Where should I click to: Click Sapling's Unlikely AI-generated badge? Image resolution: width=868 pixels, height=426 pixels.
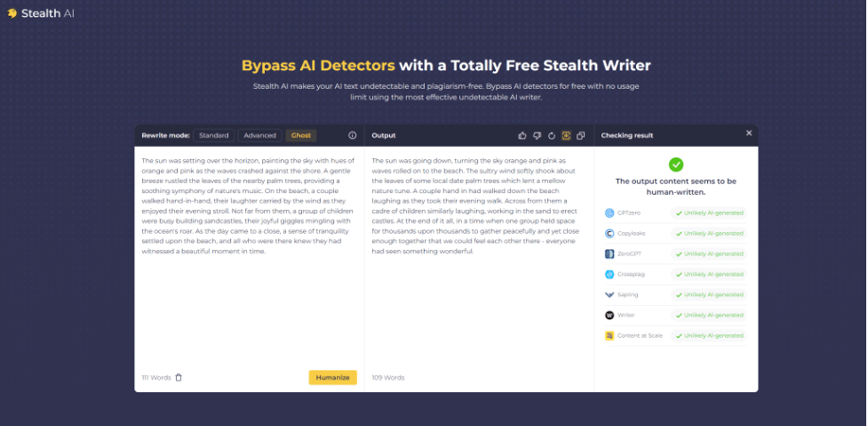tap(709, 294)
